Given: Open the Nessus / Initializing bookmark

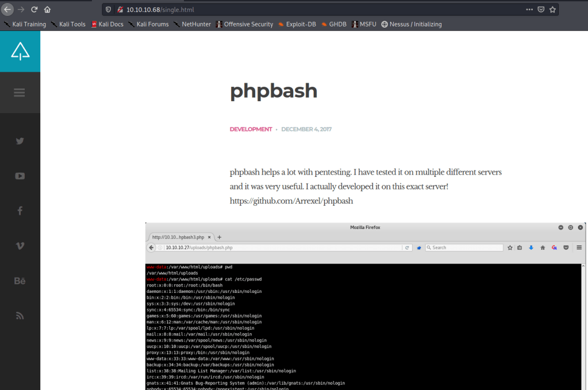Looking at the screenshot, I should pos(411,24).
